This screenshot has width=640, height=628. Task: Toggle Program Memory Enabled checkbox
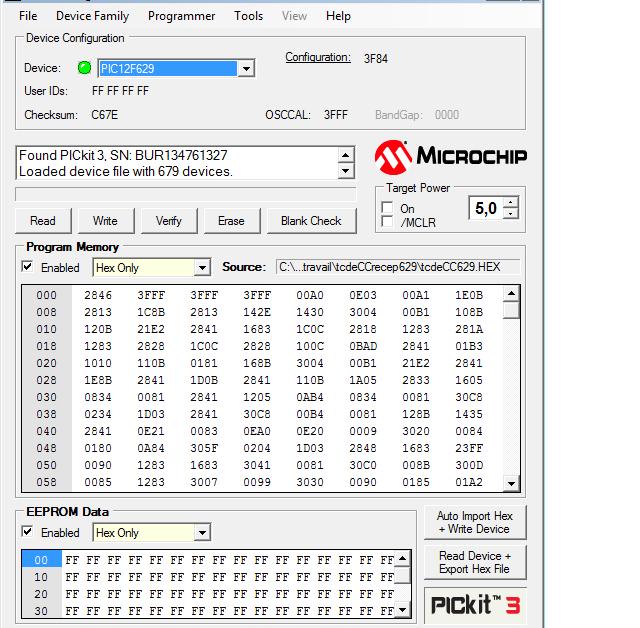27,267
